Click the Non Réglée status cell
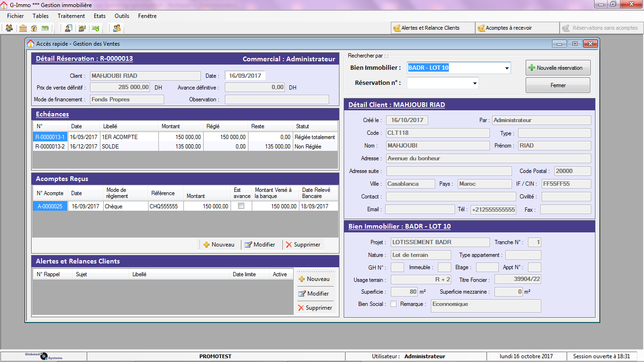Viewport: 644px width, 362px height. [x=315, y=147]
